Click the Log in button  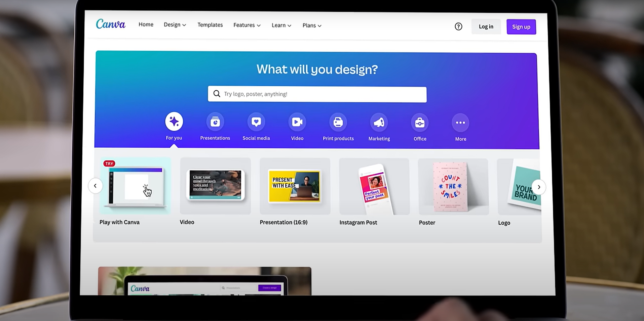coord(486,27)
